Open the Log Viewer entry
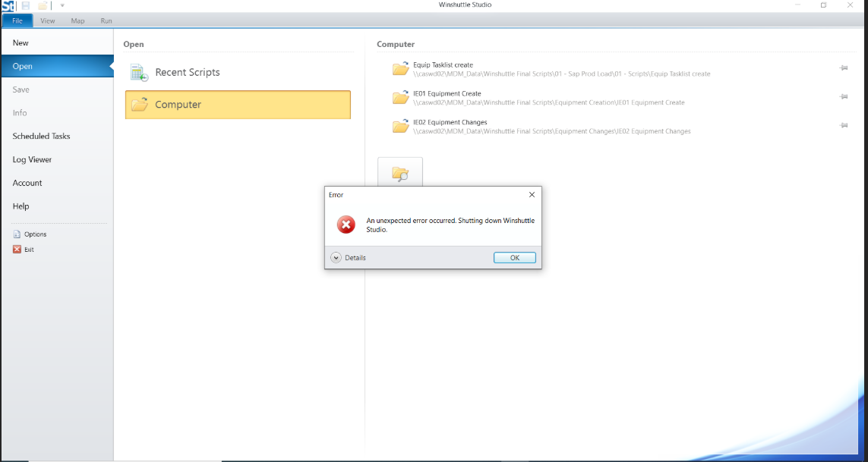 pos(58,159)
